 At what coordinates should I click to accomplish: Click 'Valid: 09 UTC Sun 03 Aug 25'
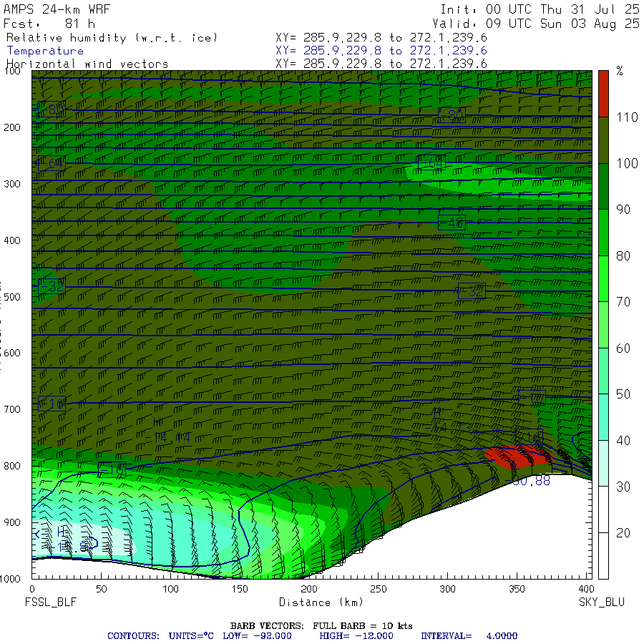coord(535,24)
